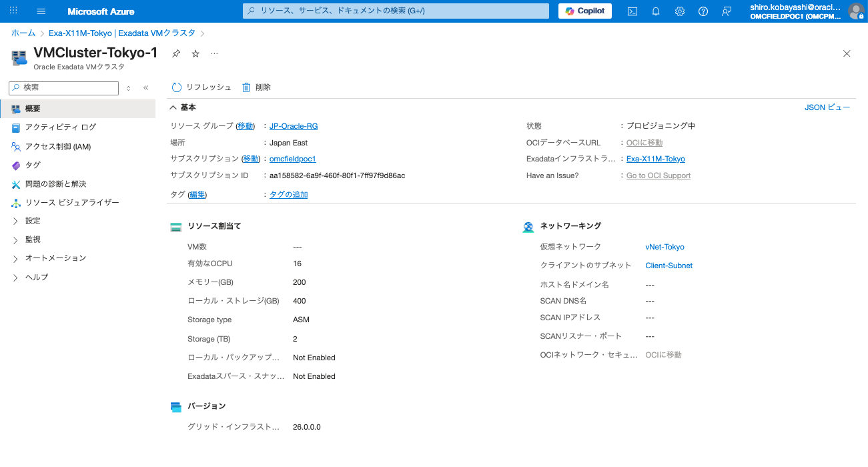
Task: Open vNet-Tokyo virtual network
Action: tap(665, 247)
